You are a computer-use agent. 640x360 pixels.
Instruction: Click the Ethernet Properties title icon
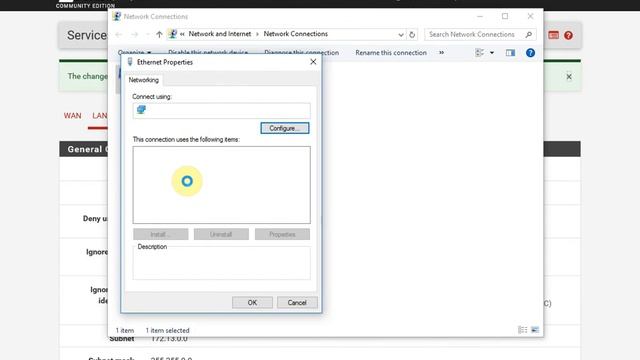[x=130, y=62]
